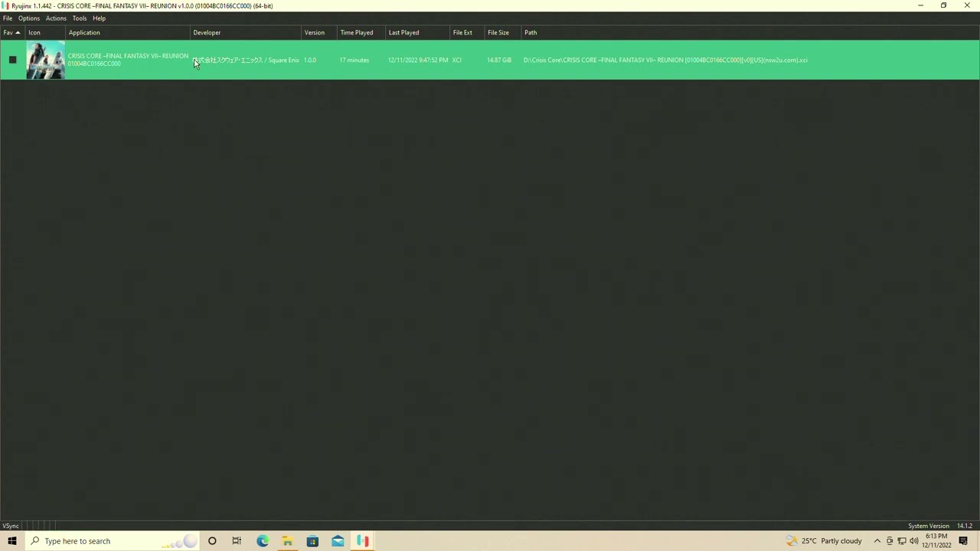Click System Version 14.1.2 status text
The width and height of the screenshot is (980, 551).
point(940,526)
